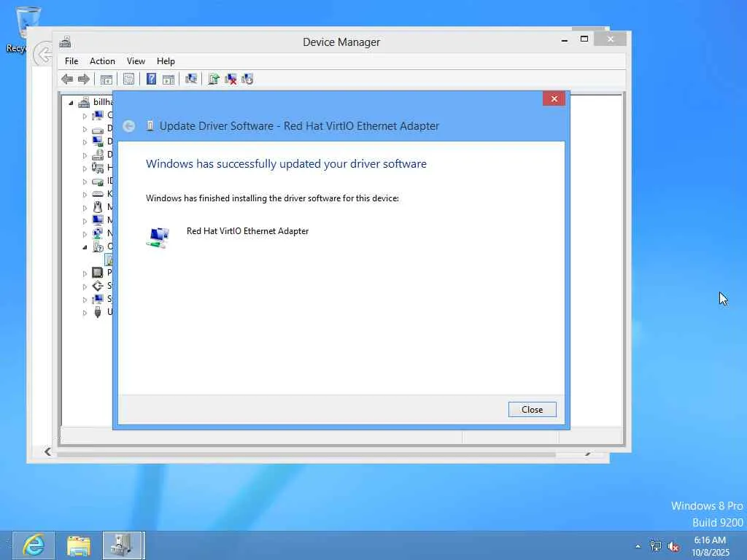Close Update Driver dialog with red X
Image resolution: width=747 pixels, height=560 pixels.
[554, 98]
